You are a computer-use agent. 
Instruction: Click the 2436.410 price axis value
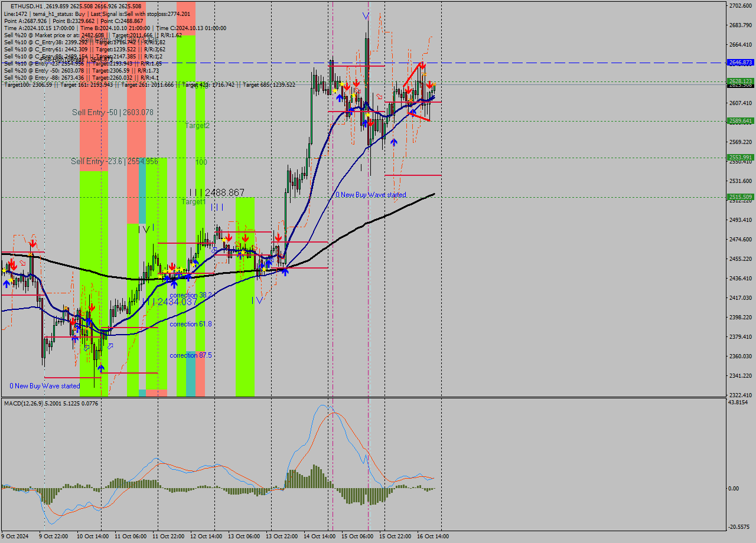pos(740,279)
